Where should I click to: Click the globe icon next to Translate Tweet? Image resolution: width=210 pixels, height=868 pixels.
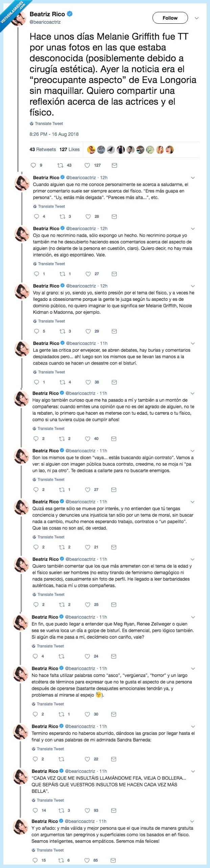pyautogui.click(x=32, y=124)
